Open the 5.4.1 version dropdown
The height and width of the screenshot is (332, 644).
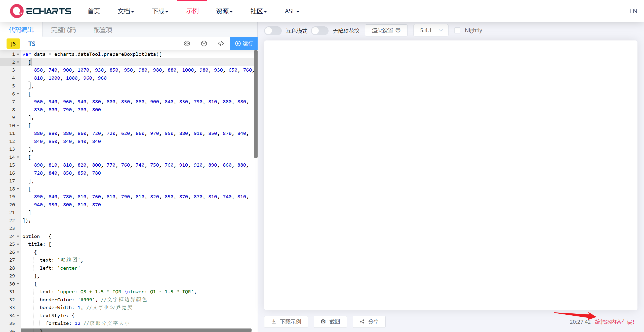coord(430,30)
